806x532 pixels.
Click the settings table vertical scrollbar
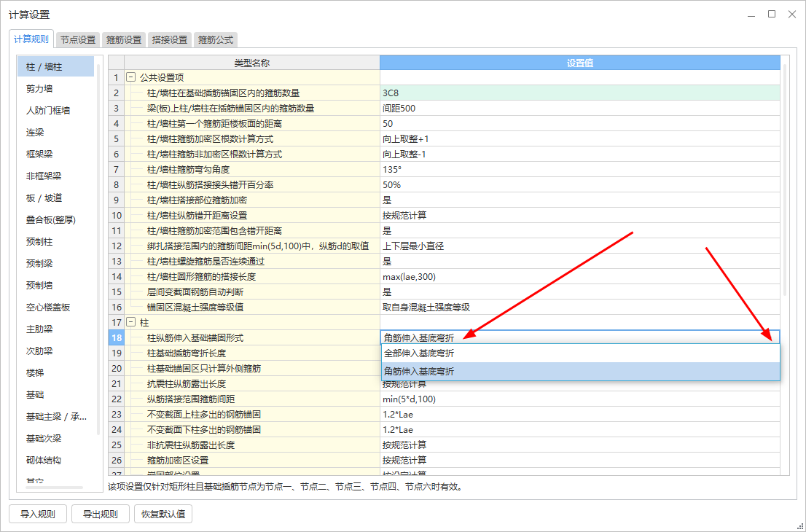point(785,180)
